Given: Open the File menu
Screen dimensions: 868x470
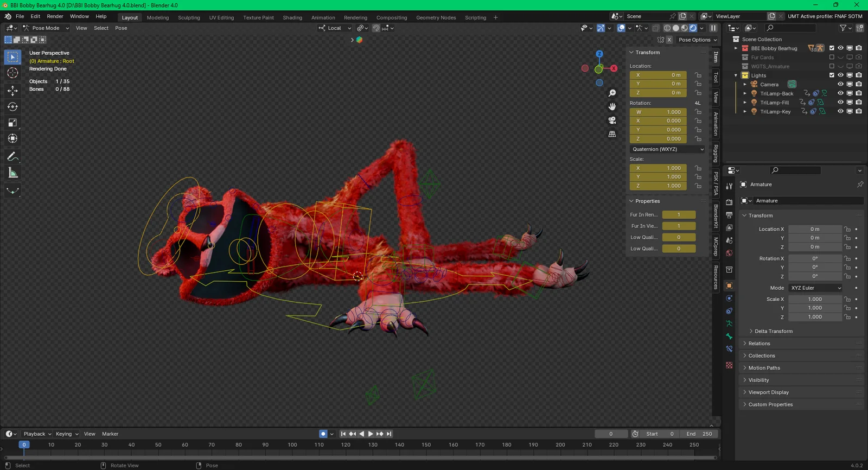Looking at the screenshot, I should pyautogui.click(x=20, y=16).
